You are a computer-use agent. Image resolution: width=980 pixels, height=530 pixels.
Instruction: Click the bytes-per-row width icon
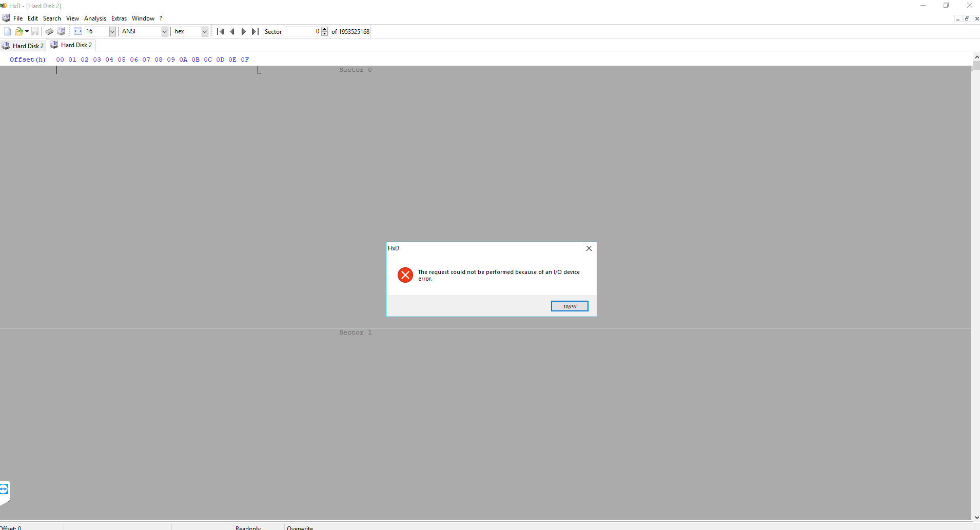click(x=78, y=31)
